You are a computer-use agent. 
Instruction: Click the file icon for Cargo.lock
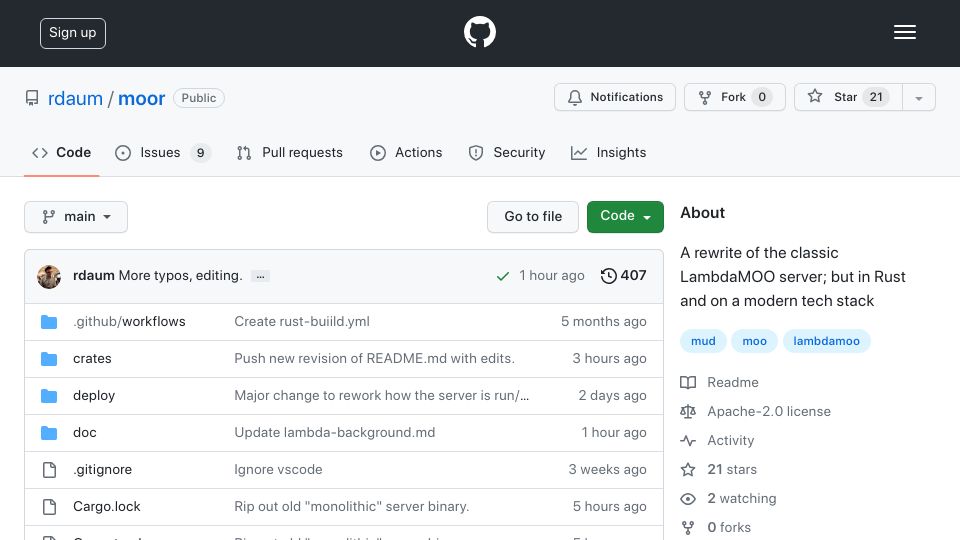point(49,507)
